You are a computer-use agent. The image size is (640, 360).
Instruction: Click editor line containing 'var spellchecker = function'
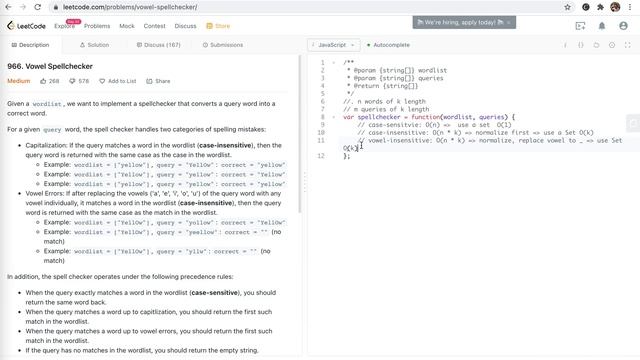pos(429,117)
